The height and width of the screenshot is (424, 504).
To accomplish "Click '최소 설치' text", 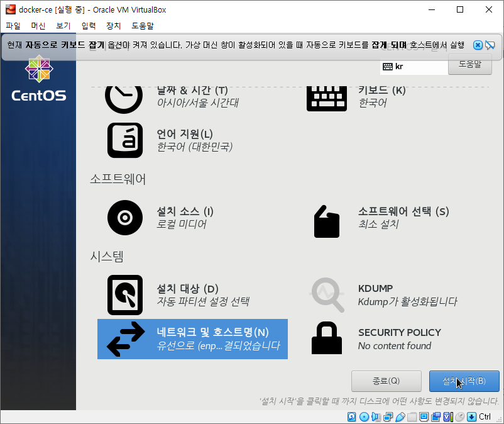I will tap(378, 224).
